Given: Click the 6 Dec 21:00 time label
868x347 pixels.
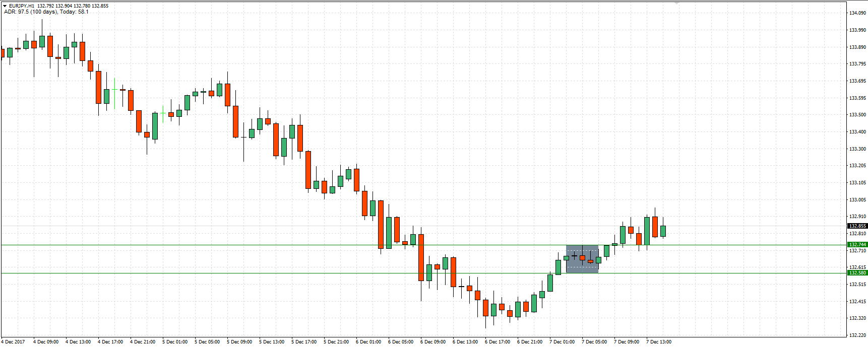Looking at the screenshot, I should click(x=530, y=342).
